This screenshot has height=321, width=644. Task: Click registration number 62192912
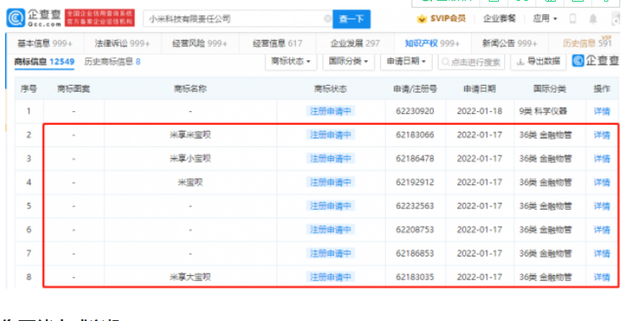415,182
